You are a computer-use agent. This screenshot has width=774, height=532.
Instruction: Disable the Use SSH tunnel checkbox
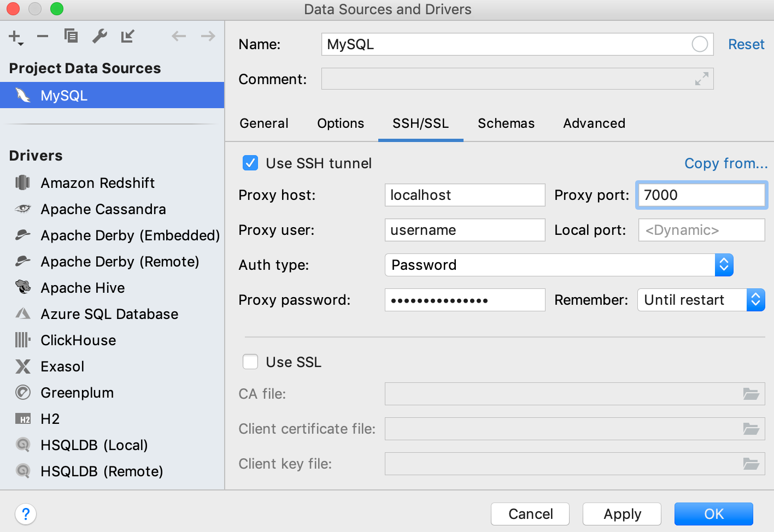tap(250, 163)
